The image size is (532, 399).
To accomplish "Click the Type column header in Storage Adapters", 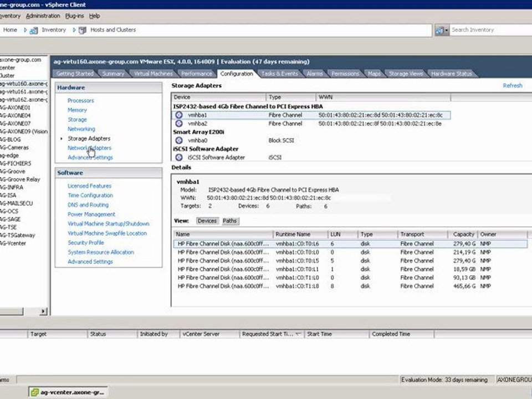I will (x=291, y=97).
